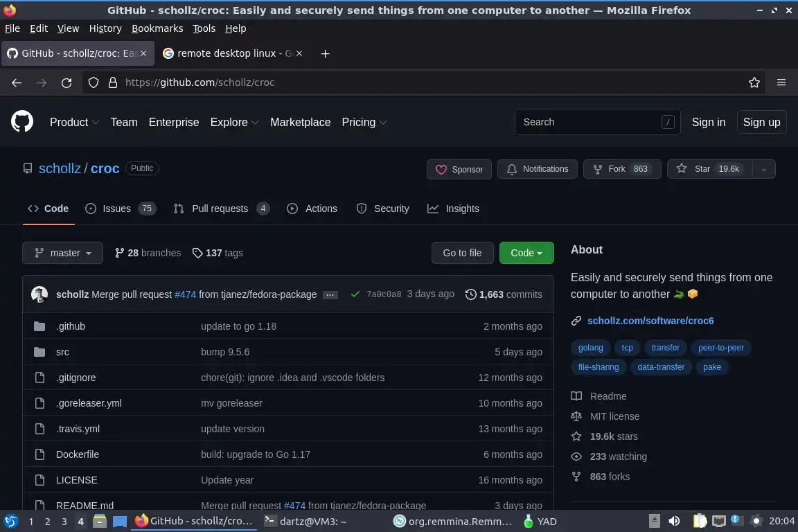The height and width of the screenshot is (532, 798).
Task: Open schollz.com/software/croc6 link
Action: point(650,321)
